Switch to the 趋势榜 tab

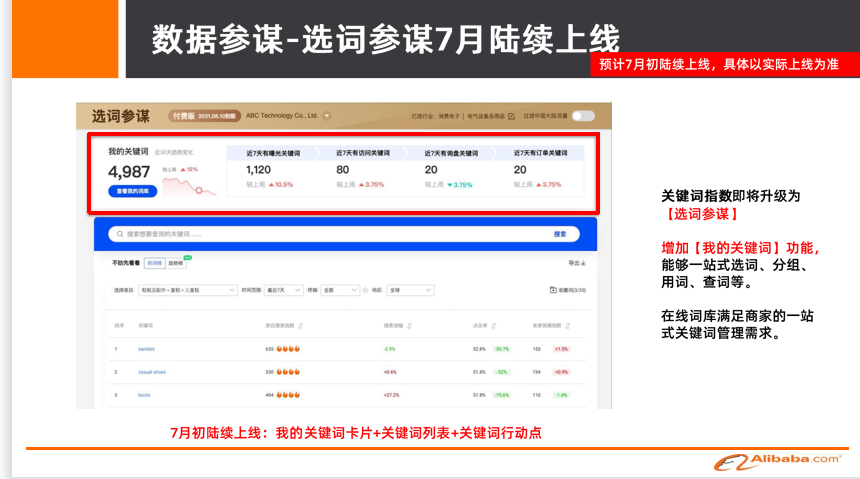pyautogui.click(x=176, y=263)
